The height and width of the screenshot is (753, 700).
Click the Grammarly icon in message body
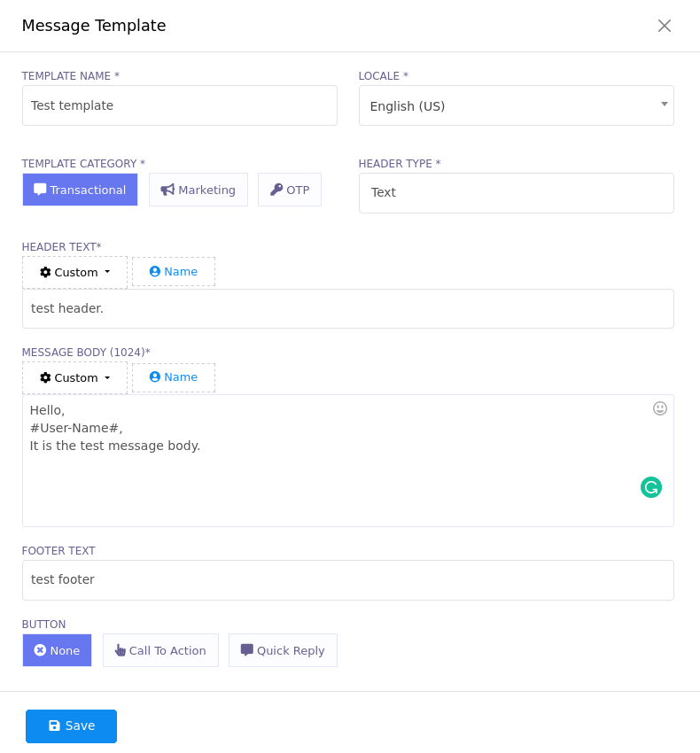(651, 487)
